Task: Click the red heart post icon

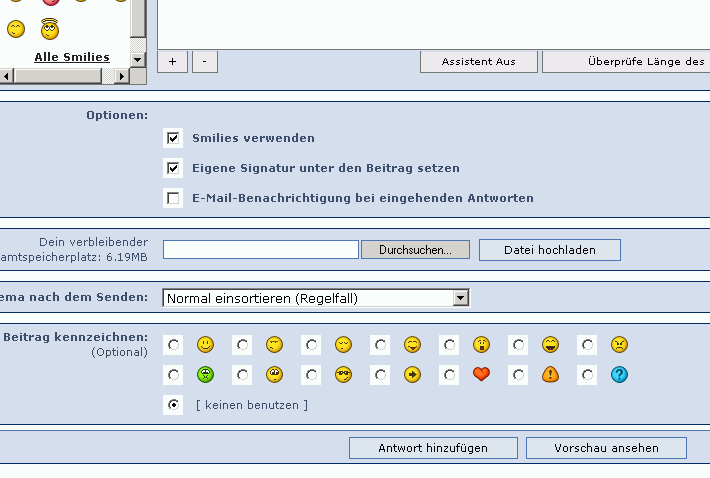Action: pyautogui.click(x=481, y=375)
